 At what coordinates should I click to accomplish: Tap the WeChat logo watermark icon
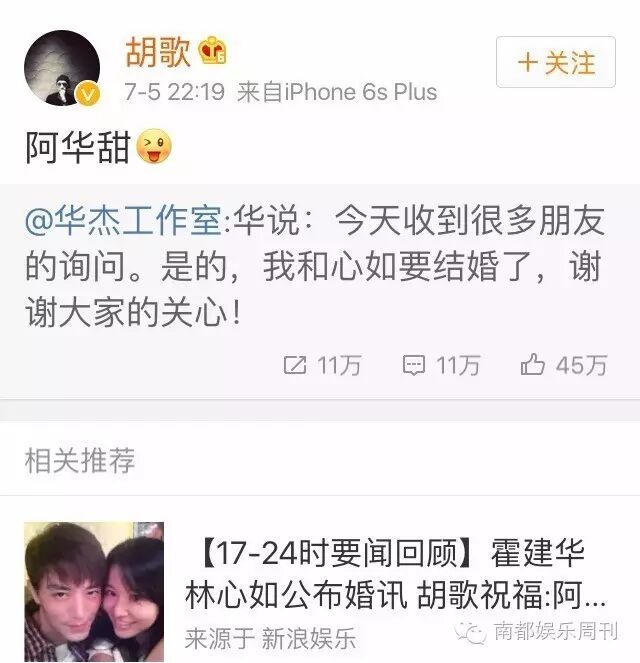pyautogui.click(x=470, y=633)
